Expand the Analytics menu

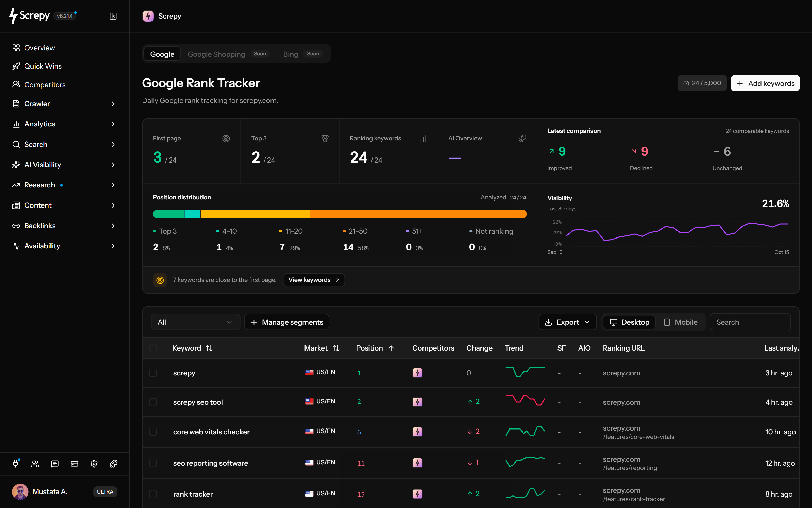pos(64,124)
